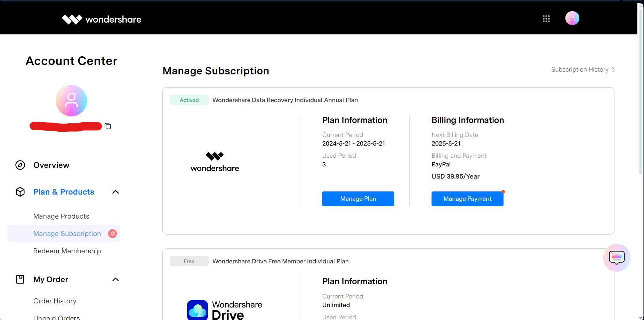
Task: Open the live chat support bubble
Action: point(617,258)
